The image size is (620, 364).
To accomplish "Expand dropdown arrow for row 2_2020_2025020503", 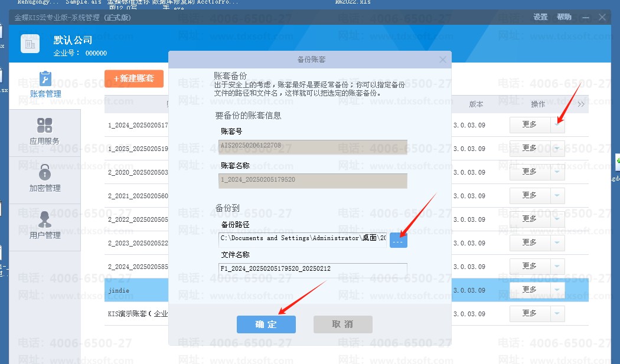I will [x=557, y=172].
